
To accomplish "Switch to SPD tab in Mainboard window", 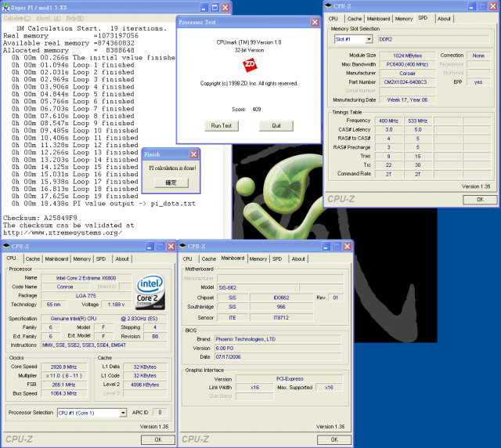I will pyautogui.click(x=277, y=258).
